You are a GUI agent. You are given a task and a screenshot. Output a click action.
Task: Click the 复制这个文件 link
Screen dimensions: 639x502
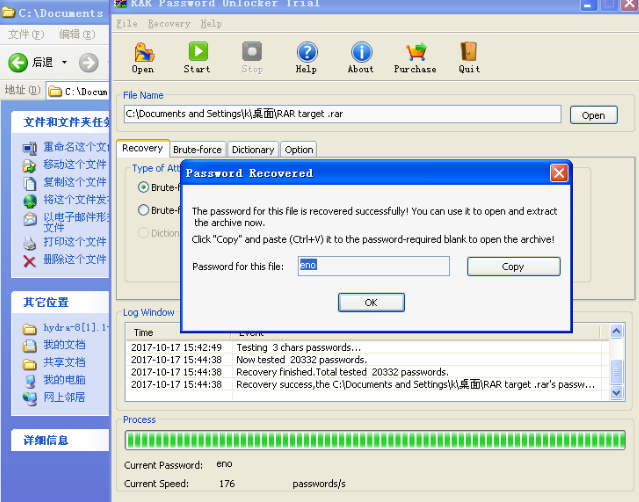(x=75, y=182)
